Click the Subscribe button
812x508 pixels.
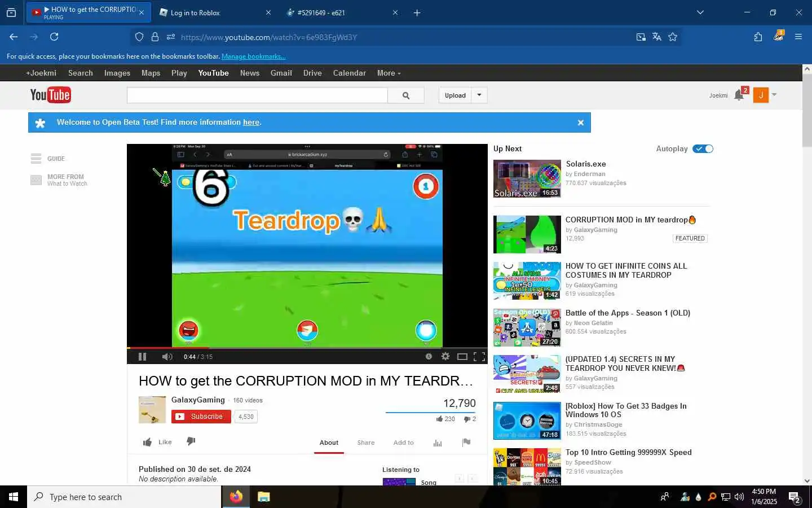click(x=201, y=417)
